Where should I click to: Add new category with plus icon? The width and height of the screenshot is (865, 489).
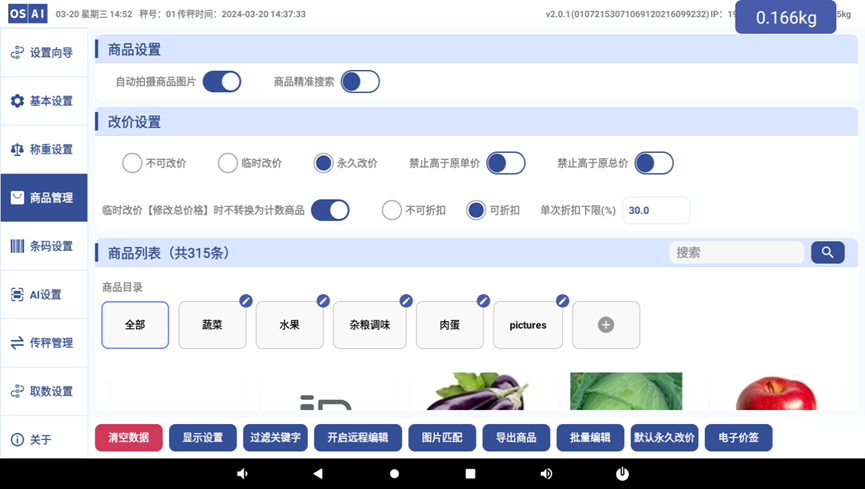606,325
